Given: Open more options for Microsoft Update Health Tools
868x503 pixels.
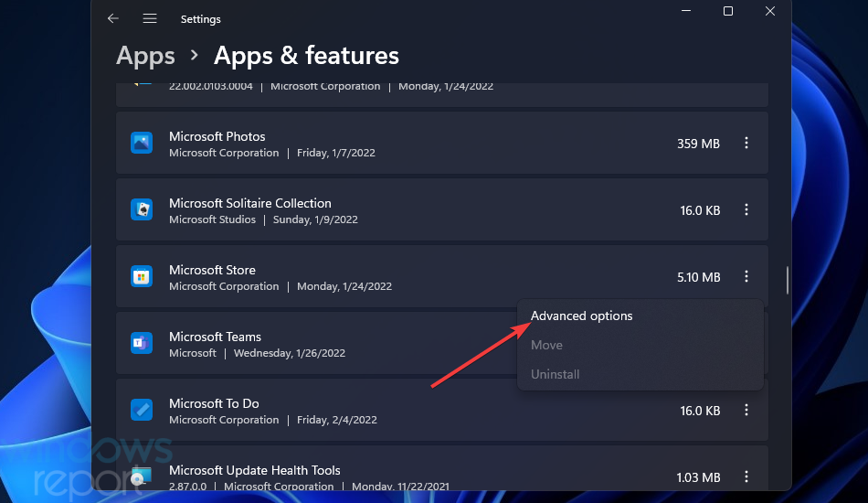Looking at the screenshot, I should pyautogui.click(x=746, y=476).
